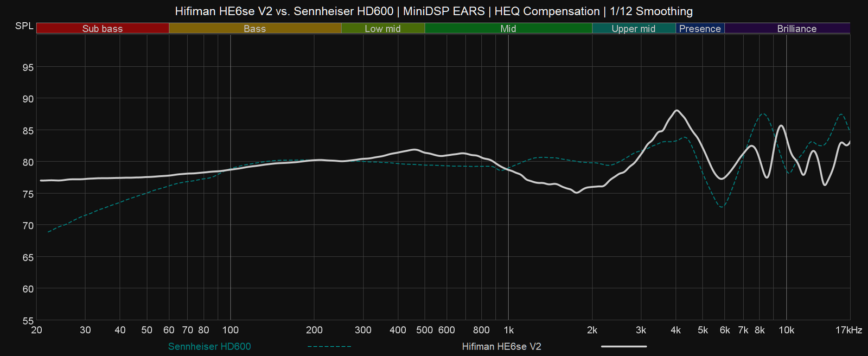Click the 95 dB y-axis label
Image resolution: width=868 pixels, height=356 pixels.
click(x=28, y=67)
